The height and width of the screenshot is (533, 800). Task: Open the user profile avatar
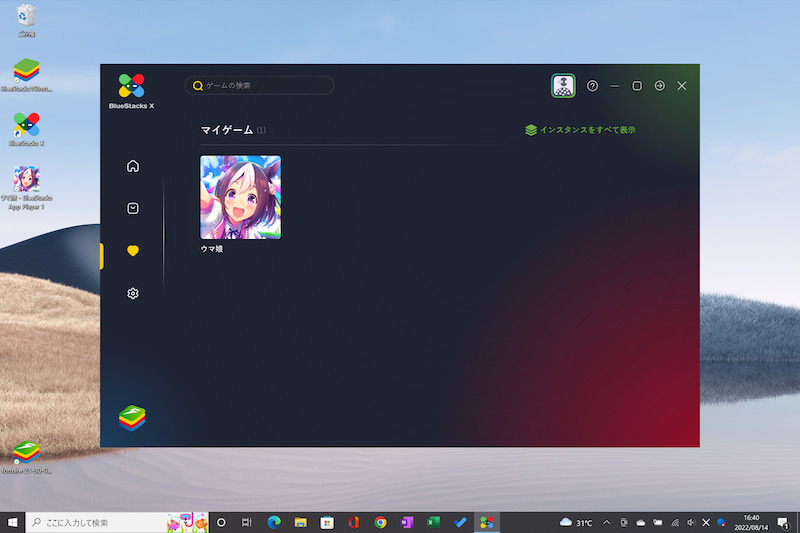[563, 86]
